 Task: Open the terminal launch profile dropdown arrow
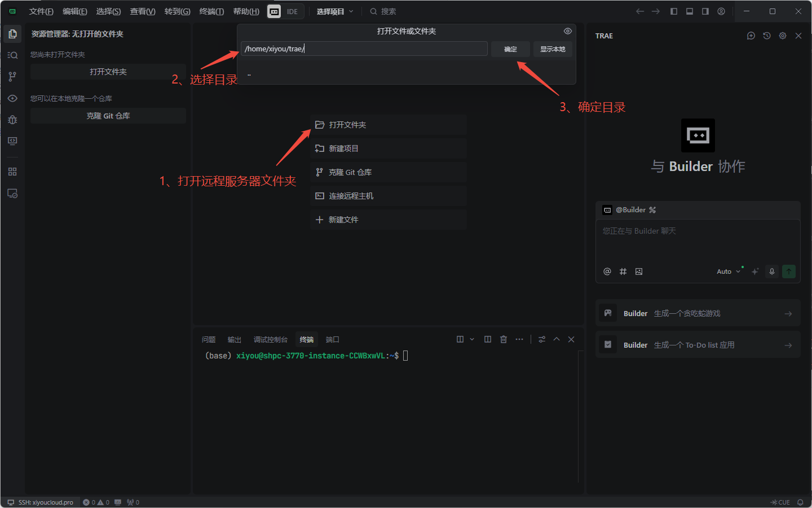[x=472, y=339]
